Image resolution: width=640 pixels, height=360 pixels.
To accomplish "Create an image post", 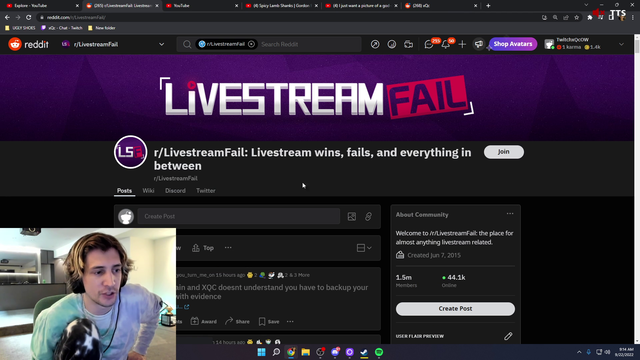I will click(x=351, y=216).
